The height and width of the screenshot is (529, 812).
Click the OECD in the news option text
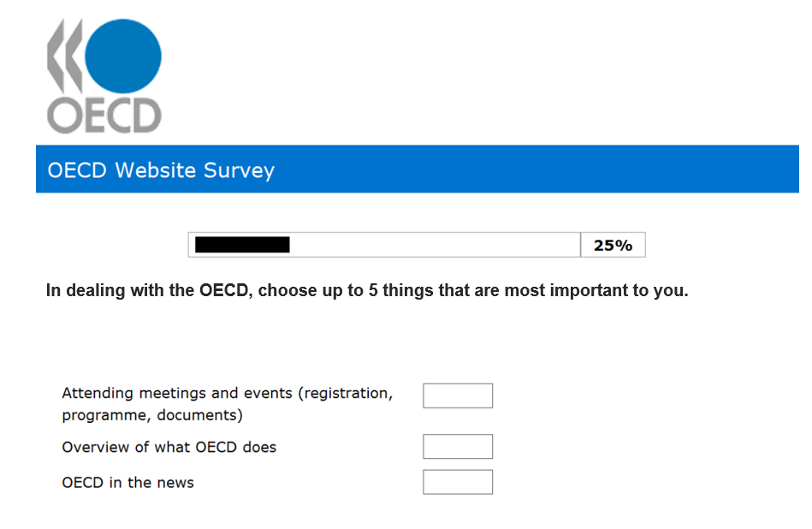point(127,482)
